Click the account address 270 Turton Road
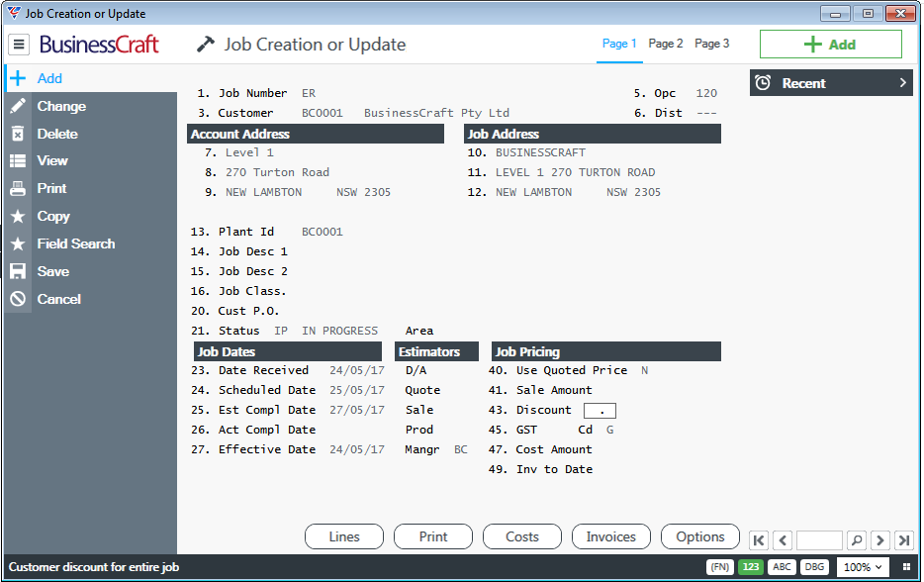The image size is (924, 582). point(277,172)
